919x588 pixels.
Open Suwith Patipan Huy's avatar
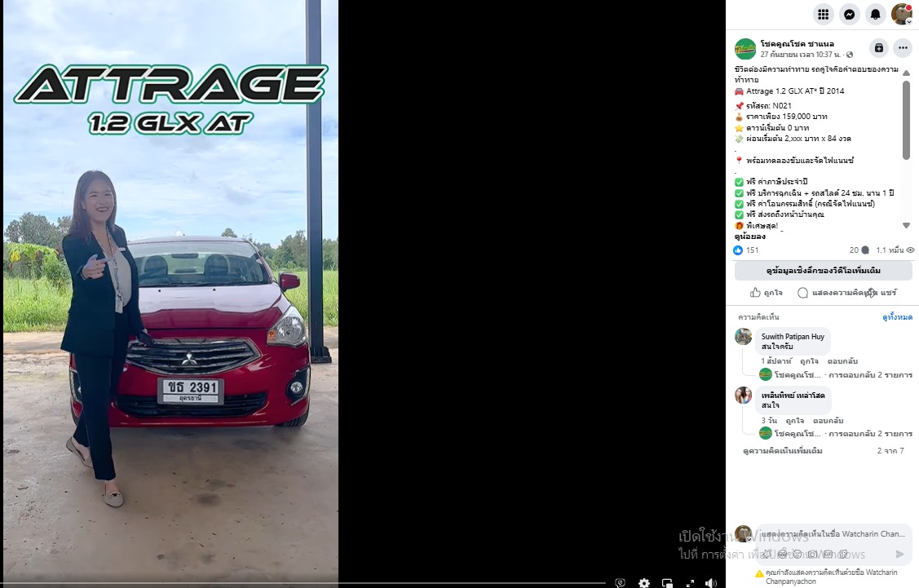(x=743, y=337)
